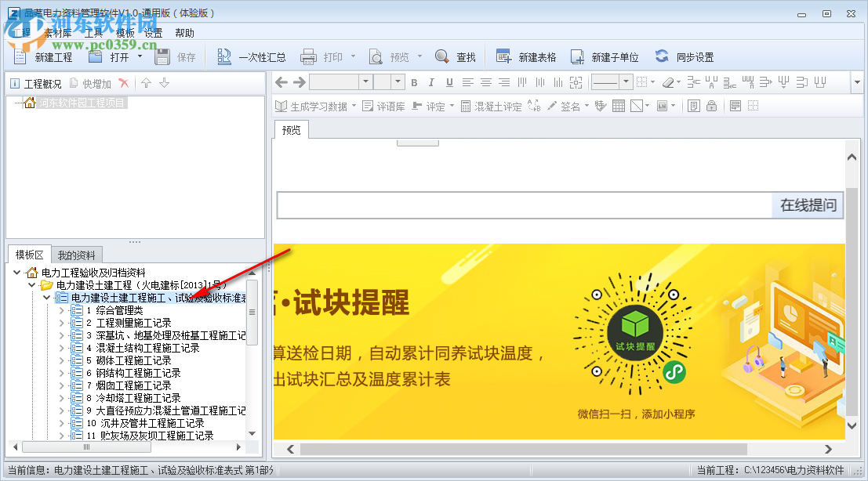This screenshot has height=481, width=868.
Task: Click the red X delete icon
Action: tap(123, 83)
